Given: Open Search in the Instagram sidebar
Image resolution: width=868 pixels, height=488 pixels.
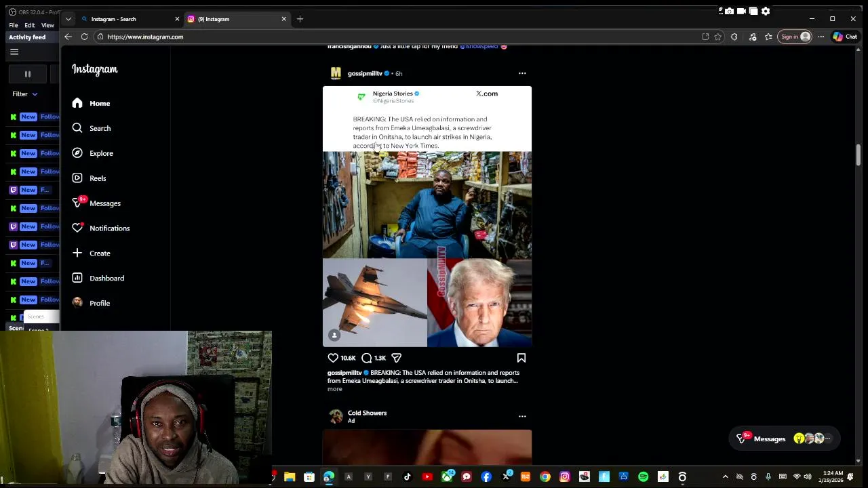Looking at the screenshot, I should click(91, 128).
